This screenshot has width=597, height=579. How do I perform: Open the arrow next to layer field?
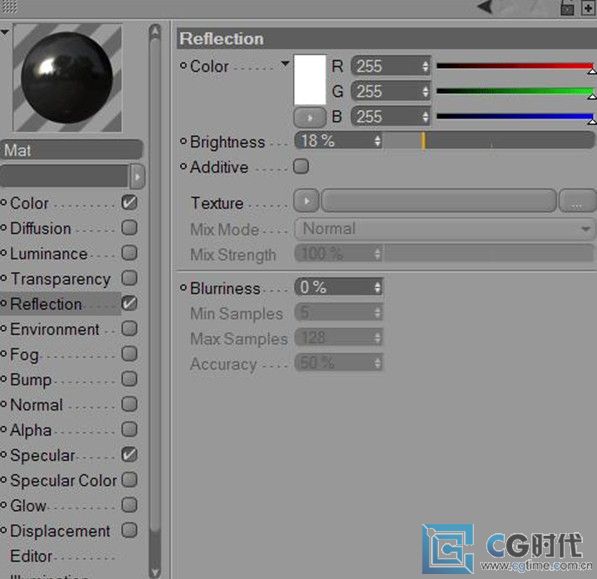coord(137,177)
